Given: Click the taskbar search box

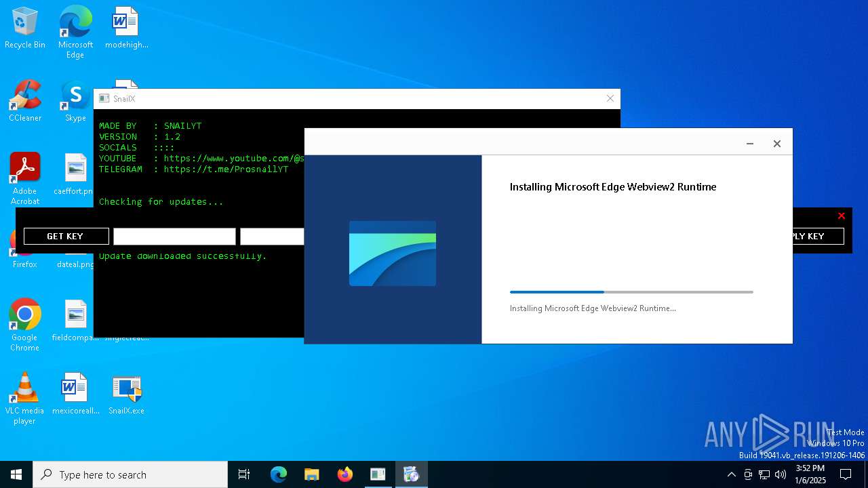Looking at the screenshot, I should (130, 474).
